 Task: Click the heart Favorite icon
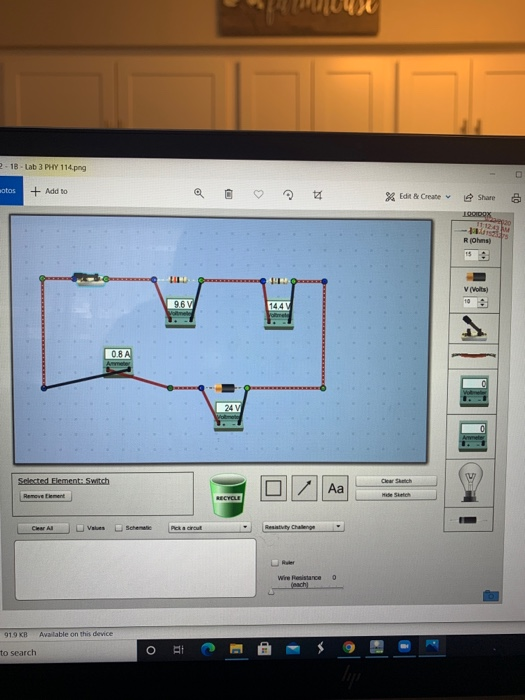[258, 194]
